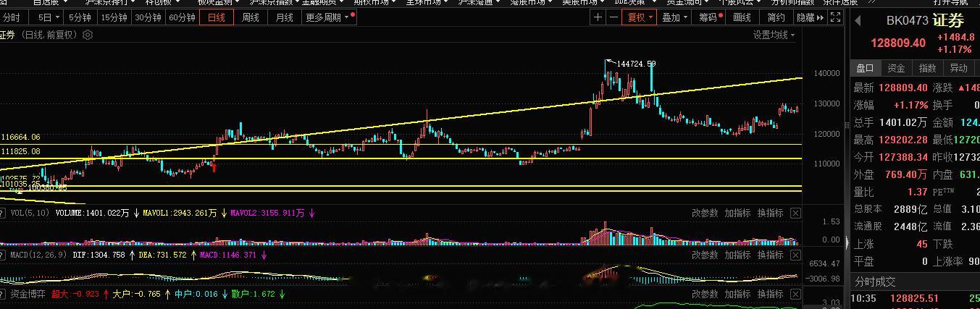Image resolution: width=980 pixels, height=309 pixels.
Task: Close the MACD indicator panel
Action: pyautogui.click(x=795, y=255)
